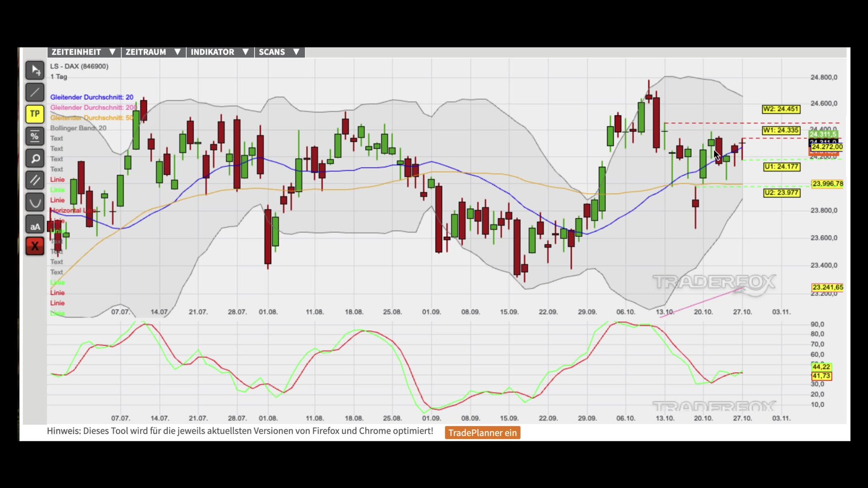Toggle TradePlanner ein button
Screen dimensions: 868x488
coord(482,433)
